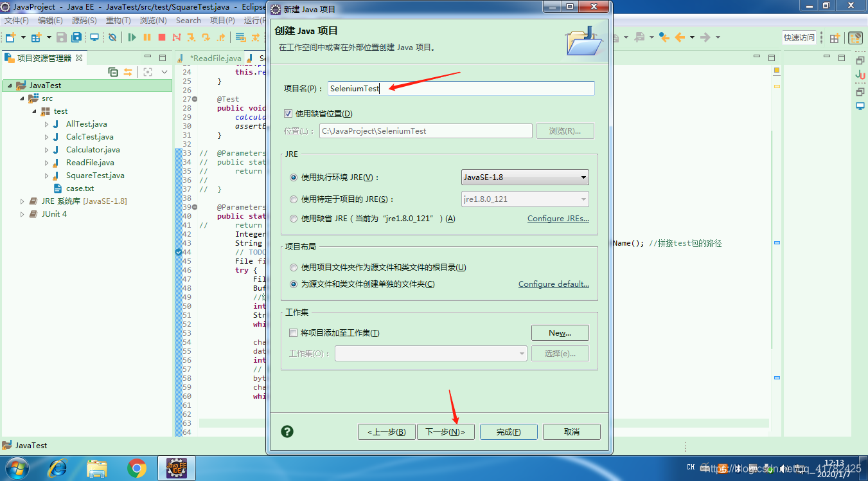This screenshot has height=481, width=868.
Task: Click the 快速访问 quick access field
Action: pos(799,38)
